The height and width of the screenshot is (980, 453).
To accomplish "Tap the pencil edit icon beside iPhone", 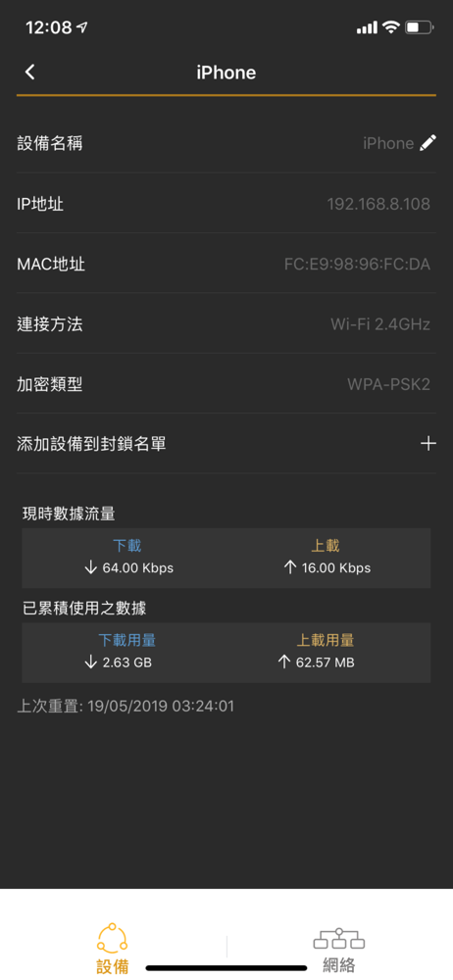I will (x=428, y=143).
